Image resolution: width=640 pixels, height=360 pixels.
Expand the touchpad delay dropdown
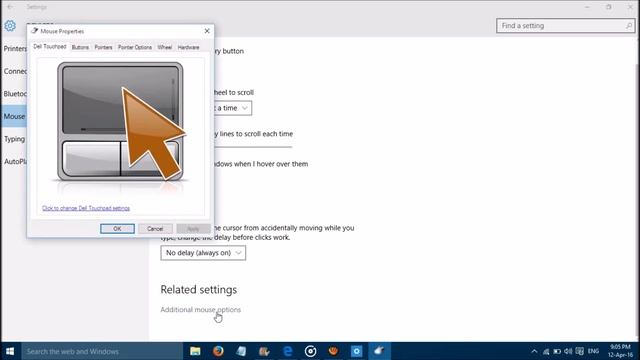pos(203,253)
